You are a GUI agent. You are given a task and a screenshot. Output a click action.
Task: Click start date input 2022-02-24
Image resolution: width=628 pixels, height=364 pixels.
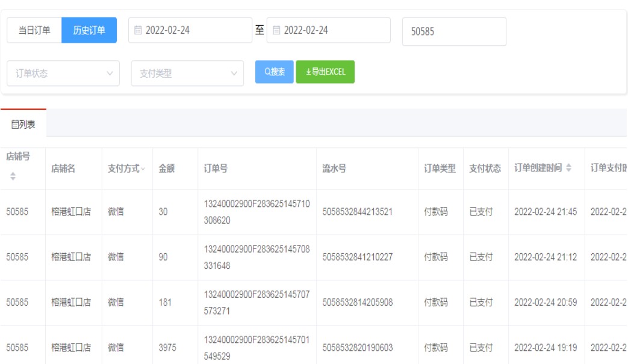(x=193, y=30)
